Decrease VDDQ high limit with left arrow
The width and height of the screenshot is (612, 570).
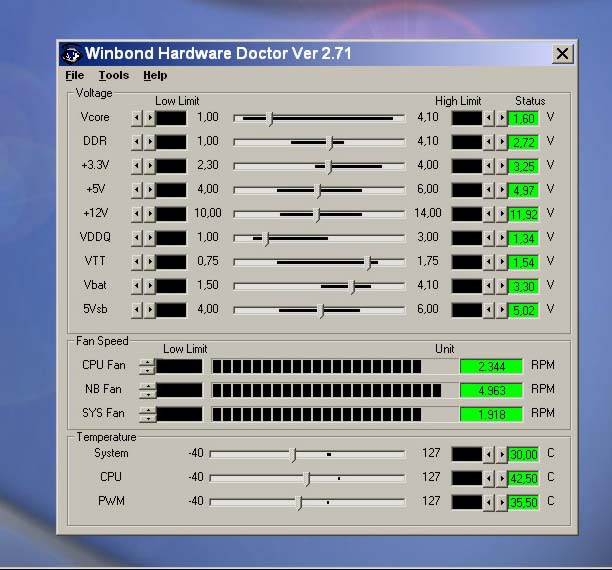(x=488, y=238)
